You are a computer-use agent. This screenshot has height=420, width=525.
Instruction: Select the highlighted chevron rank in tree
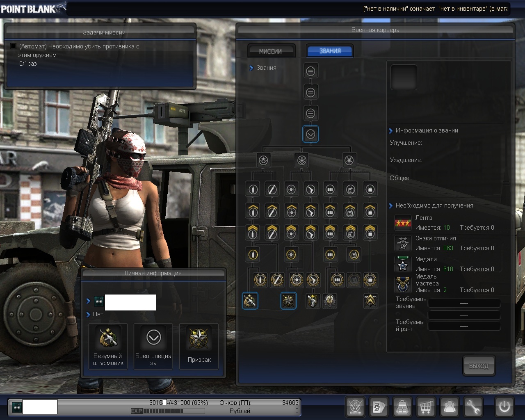click(310, 134)
